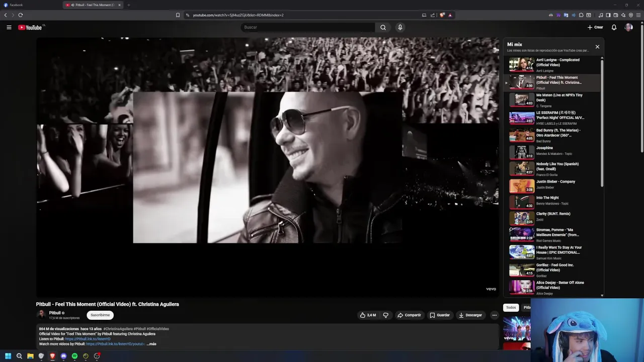Screen dimensions: 644x362
Task: Toggle the browser sidebar panel
Action: 608,15
